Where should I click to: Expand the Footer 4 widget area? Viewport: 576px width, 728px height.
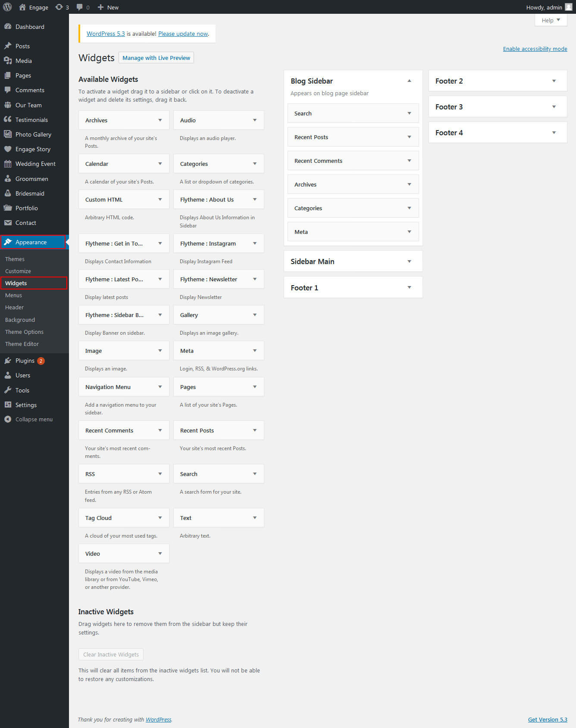(554, 132)
